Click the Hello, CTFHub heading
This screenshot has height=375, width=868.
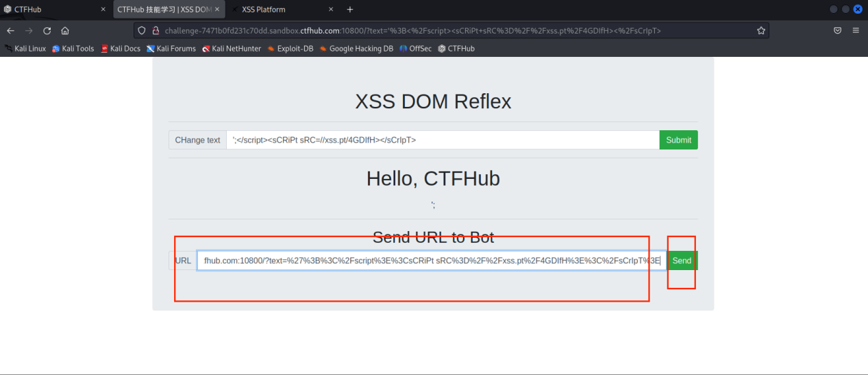coord(433,178)
